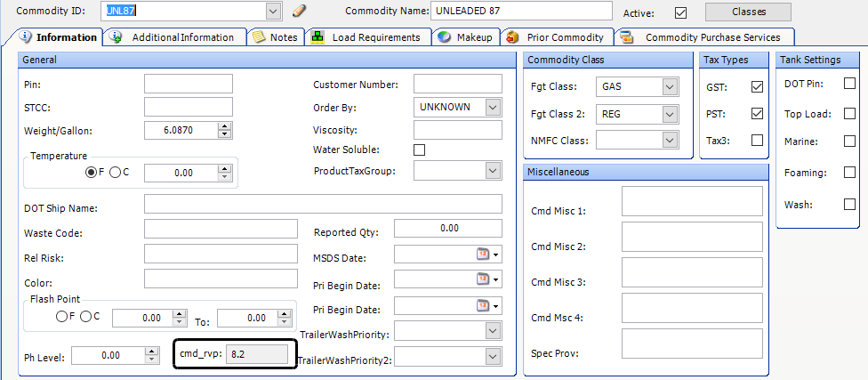Open the Order By dropdown
This screenshot has height=380, width=868.
[492, 107]
